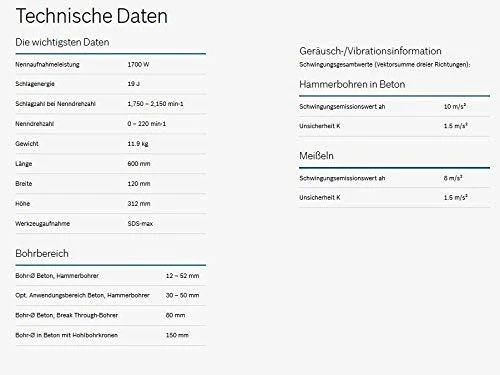
Task: Select the '8 m/s²' value
Action: click(x=453, y=178)
